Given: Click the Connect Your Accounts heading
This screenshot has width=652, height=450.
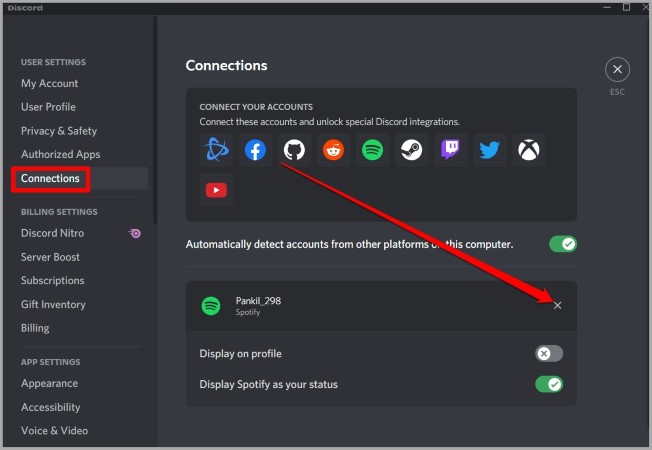Looking at the screenshot, I should click(256, 107).
